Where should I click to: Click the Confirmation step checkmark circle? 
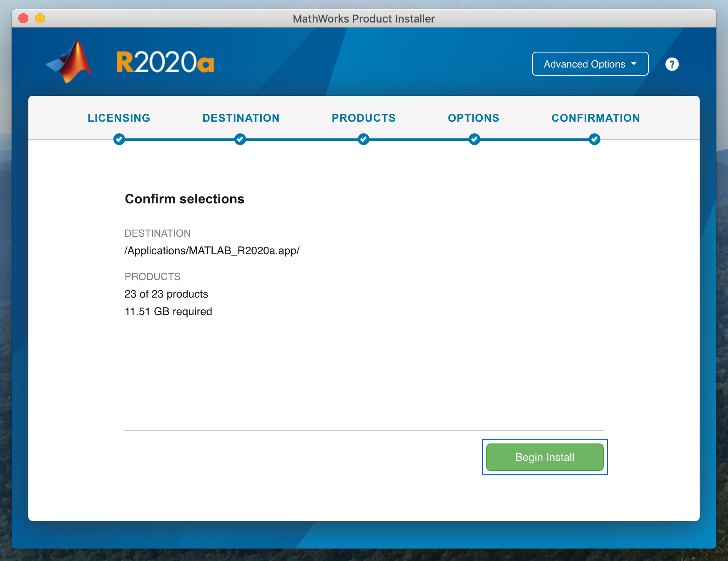[x=595, y=139]
